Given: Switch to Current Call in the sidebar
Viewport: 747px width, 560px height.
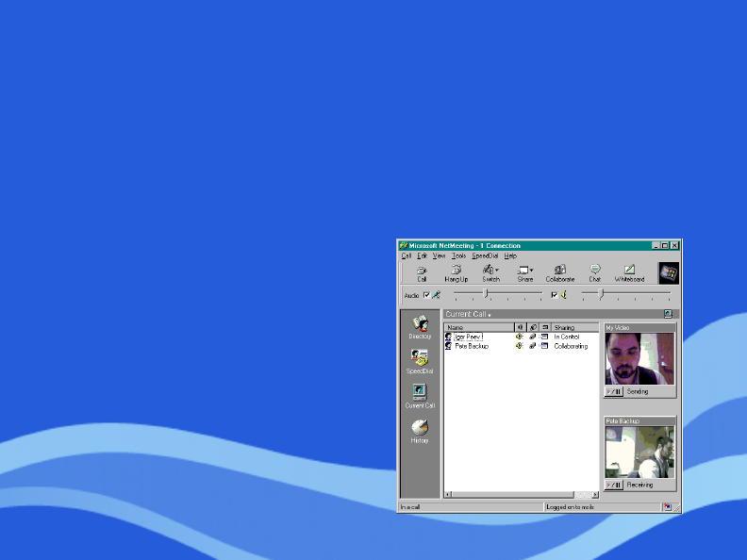Looking at the screenshot, I should pyautogui.click(x=420, y=396).
